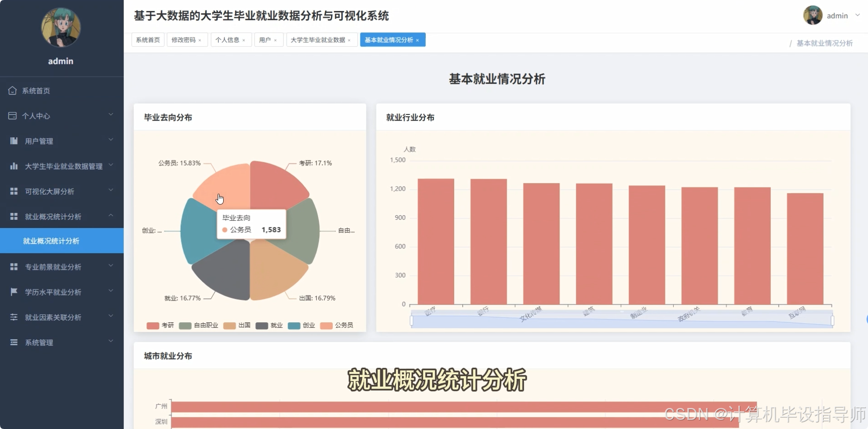Switch to the 用户 tab

click(x=265, y=40)
